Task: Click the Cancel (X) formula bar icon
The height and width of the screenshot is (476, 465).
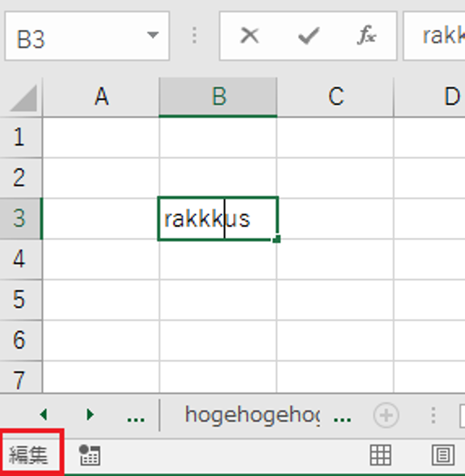Action: point(249,35)
